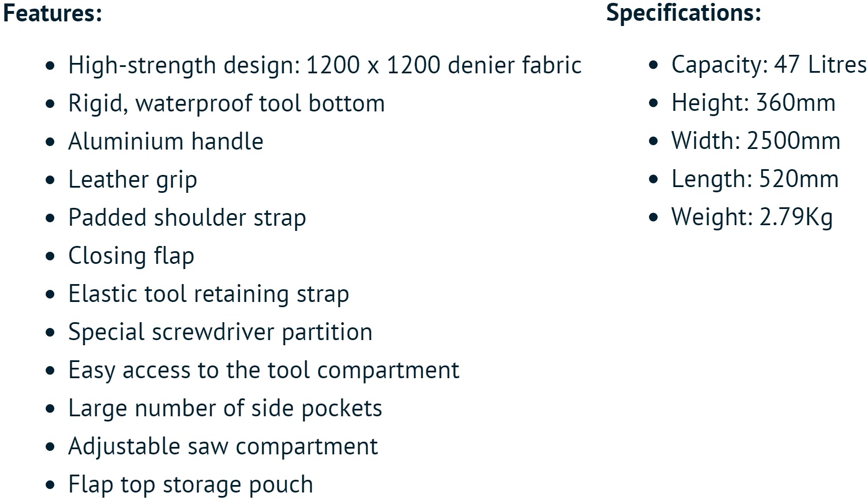Select the 'Closing flap' bullet text
This screenshot has width=868, height=500.
(x=131, y=256)
